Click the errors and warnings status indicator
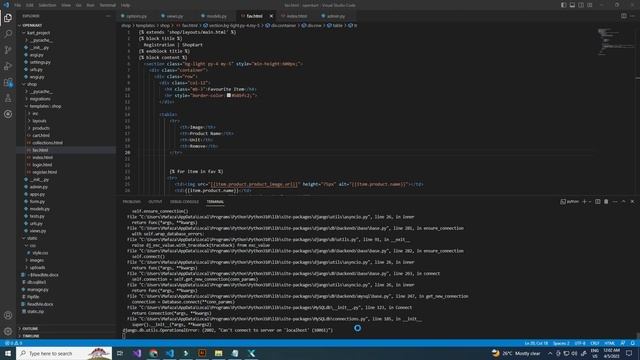Viewport: 640px width, 360px height. pos(13,343)
